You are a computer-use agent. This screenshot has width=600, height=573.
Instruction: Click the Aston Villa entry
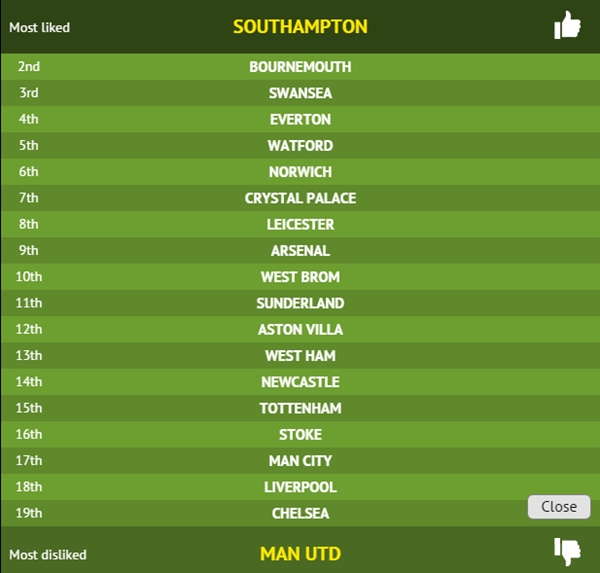300,329
